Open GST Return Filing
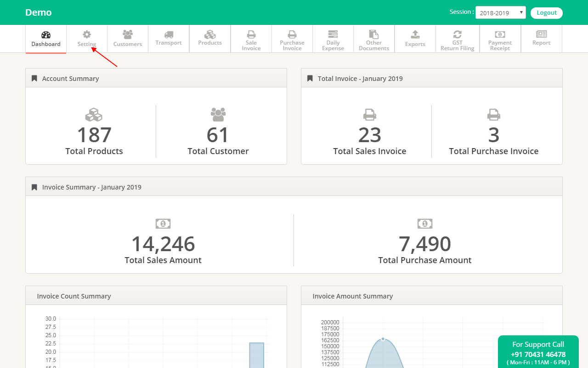Image resolution: width=588 pixels, height=368 pixels. pyautogui.click(x=458, y=39)
